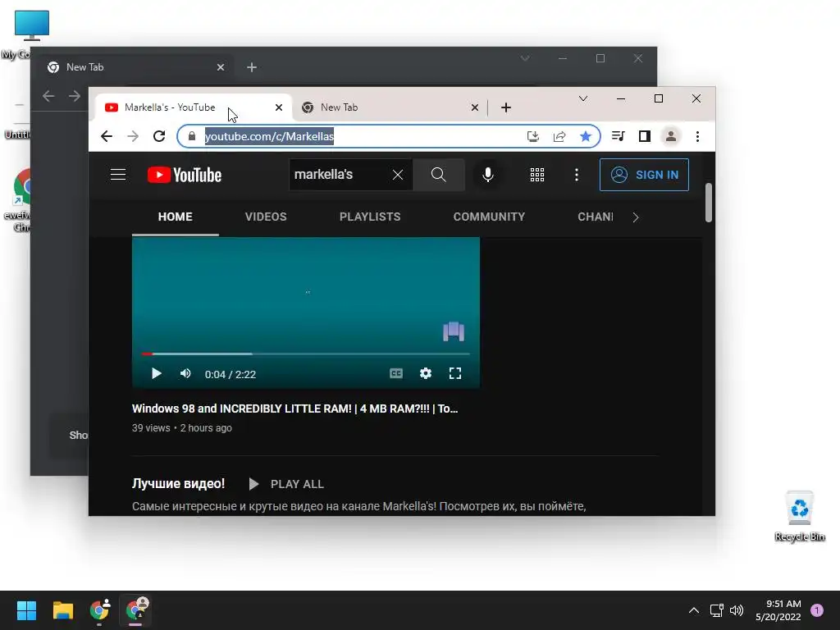Go forward in the front Chrome window

[133, 137]
